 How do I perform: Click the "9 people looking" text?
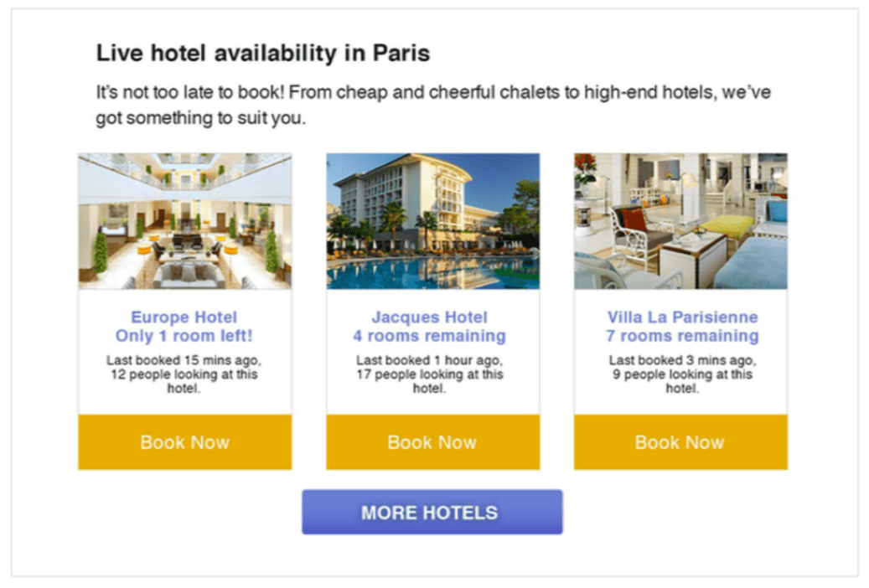pos(682,375)
